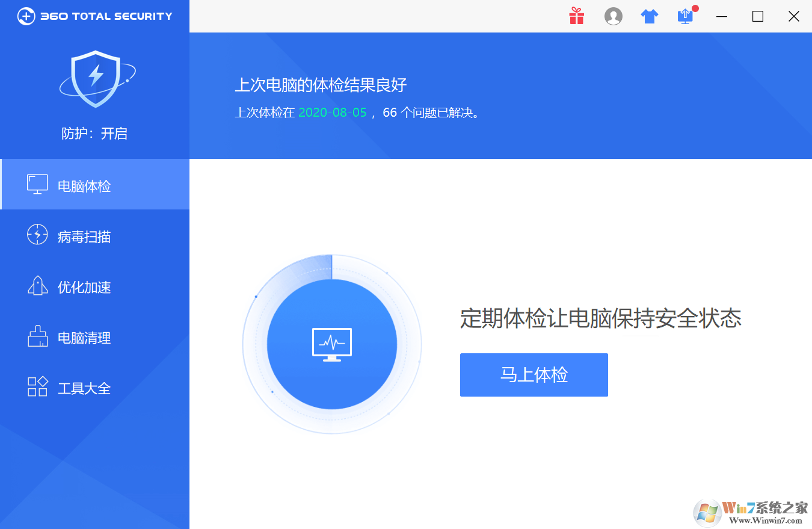812x529 pixels.
Task: Click the t-shirt theme skin icon
Action: pyautogui.click(x=650, y=16)
